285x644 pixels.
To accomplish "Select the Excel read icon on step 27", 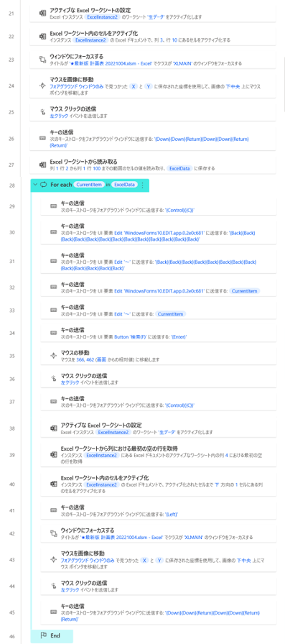I will tap(42, 165).
